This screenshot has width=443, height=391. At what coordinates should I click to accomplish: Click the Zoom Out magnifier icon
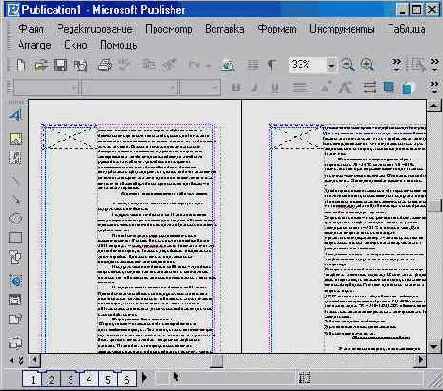point(348,65)
